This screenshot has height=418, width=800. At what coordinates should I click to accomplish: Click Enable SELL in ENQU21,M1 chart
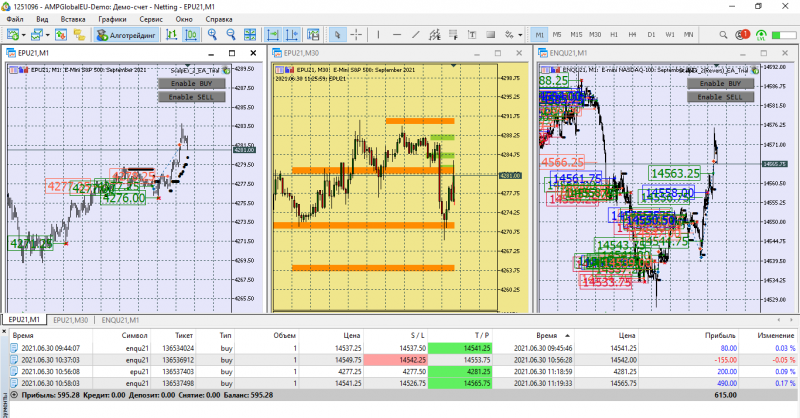(x=720, y=96)
